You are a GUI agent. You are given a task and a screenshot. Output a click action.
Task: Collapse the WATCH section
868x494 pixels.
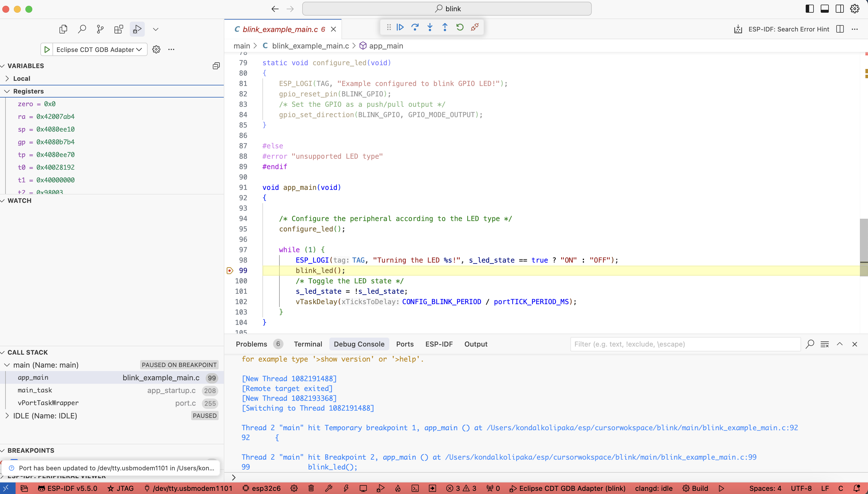[x=19, y=201]
